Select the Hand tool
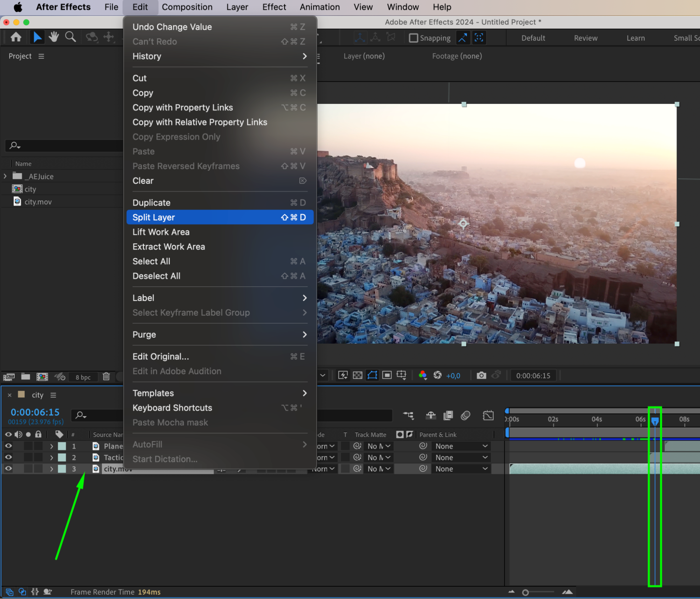Viewport: 700px width, 599px height. tap(54, 37)
